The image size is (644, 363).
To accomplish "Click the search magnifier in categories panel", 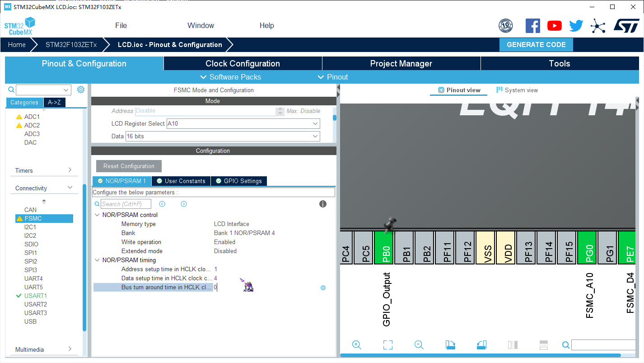I will pyautogui.click(x=12, y=90).
